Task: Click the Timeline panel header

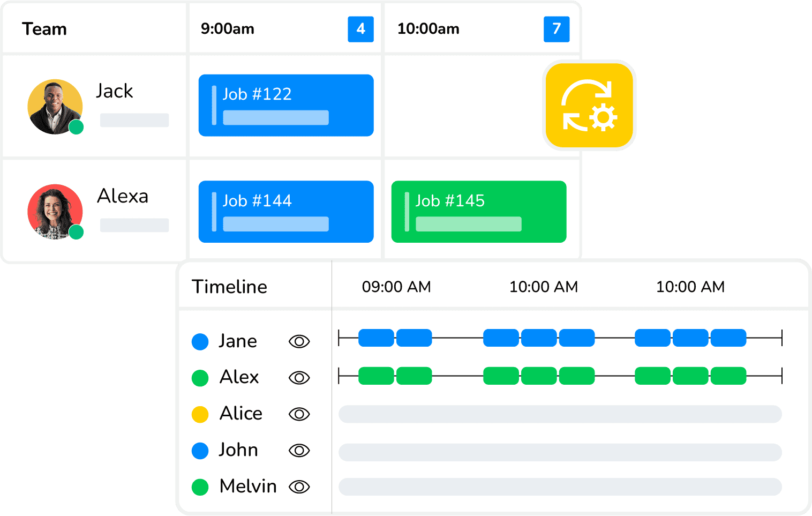Action: pyautogui.click(x=229, y=287)
